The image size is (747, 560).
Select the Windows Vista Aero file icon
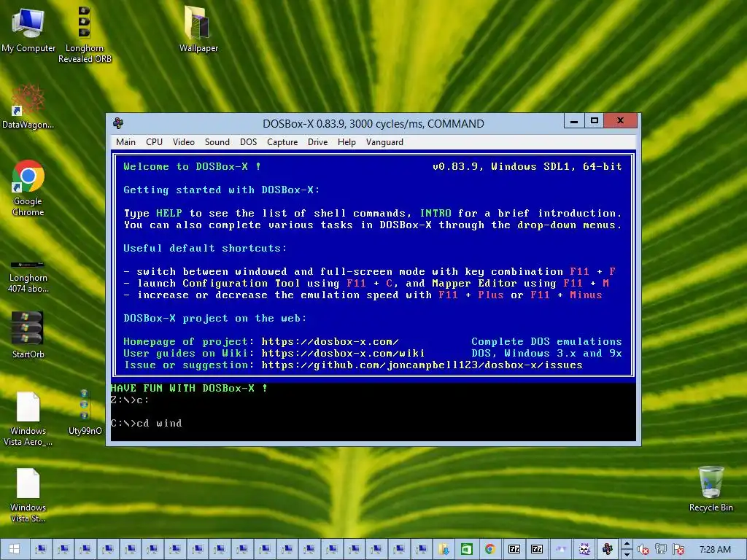(28, 419)
